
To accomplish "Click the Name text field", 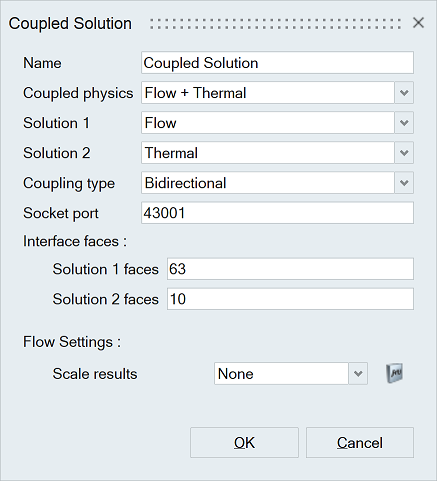I will click(277, 63).
